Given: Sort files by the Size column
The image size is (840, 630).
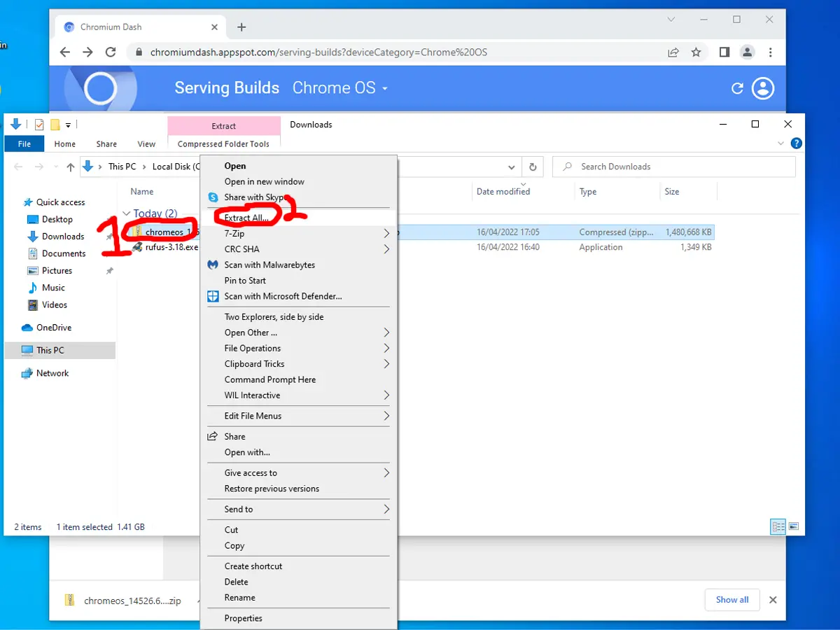Looking at the screenshot, I should click(672, 191).
